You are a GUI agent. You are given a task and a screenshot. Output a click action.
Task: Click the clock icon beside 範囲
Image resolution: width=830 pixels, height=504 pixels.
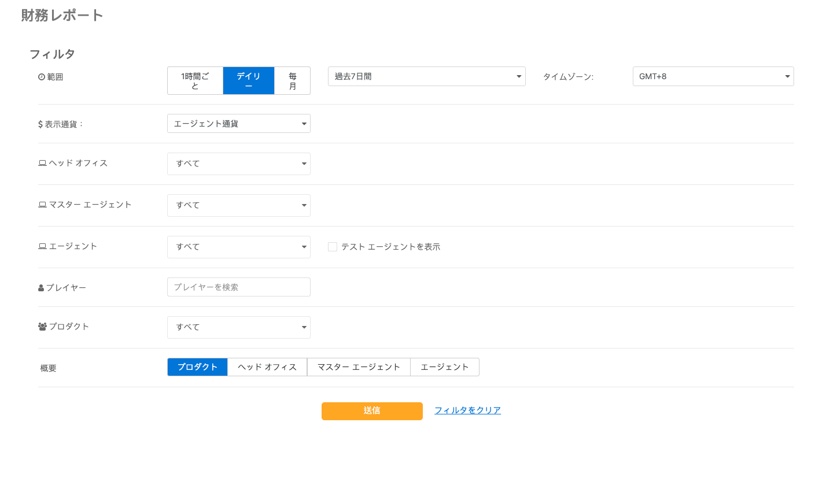[42, 77]
